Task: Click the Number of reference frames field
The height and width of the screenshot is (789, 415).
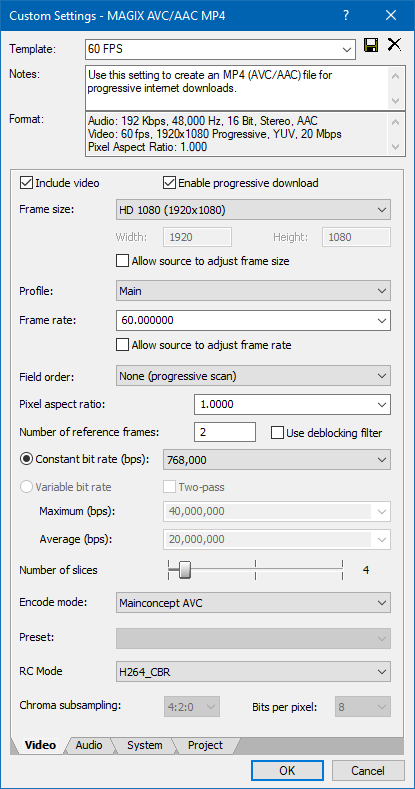Action: click(225, 433)
